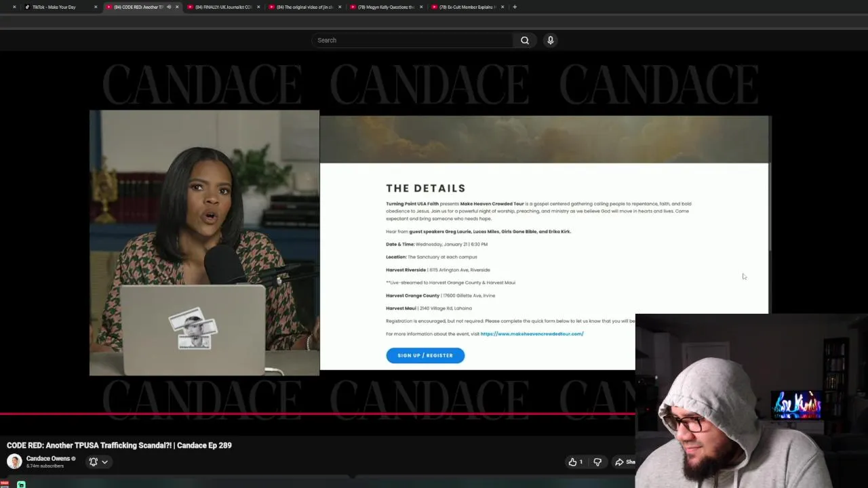Click the Harvest Orange County address line

point(441,296)
